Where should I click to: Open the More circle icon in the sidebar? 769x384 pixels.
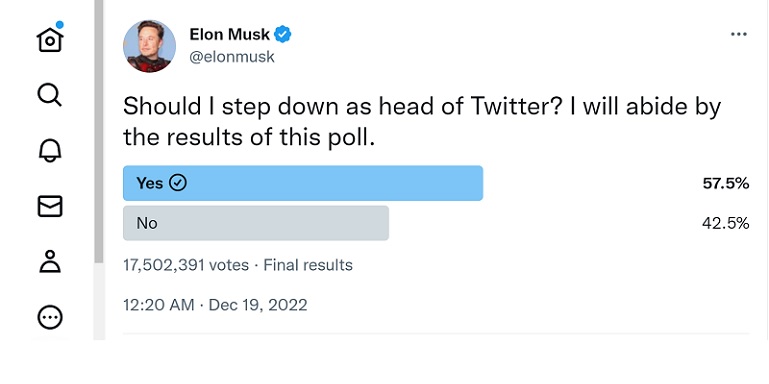point(50,317)
